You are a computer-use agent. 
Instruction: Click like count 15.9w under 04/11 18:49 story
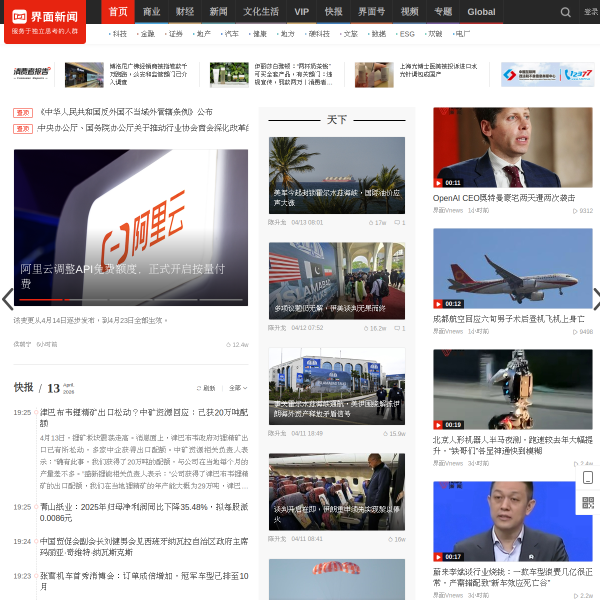pyautogui.click(x=394, y=434)
